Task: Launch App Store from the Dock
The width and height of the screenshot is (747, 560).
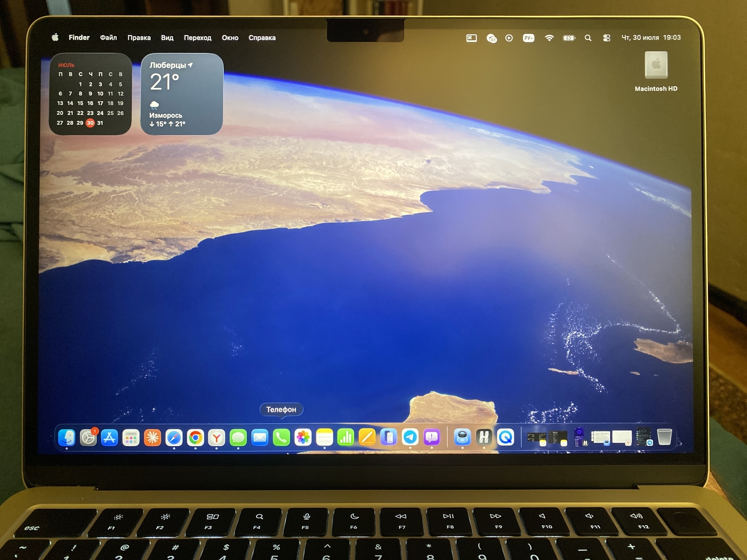Action: click(x=109, y=437)
